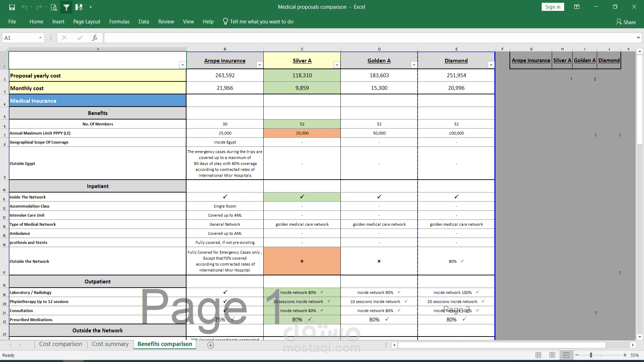The height and width of the screenshot is (362, 644).
Task: Zoom in with the plus button
Action: 625,355
